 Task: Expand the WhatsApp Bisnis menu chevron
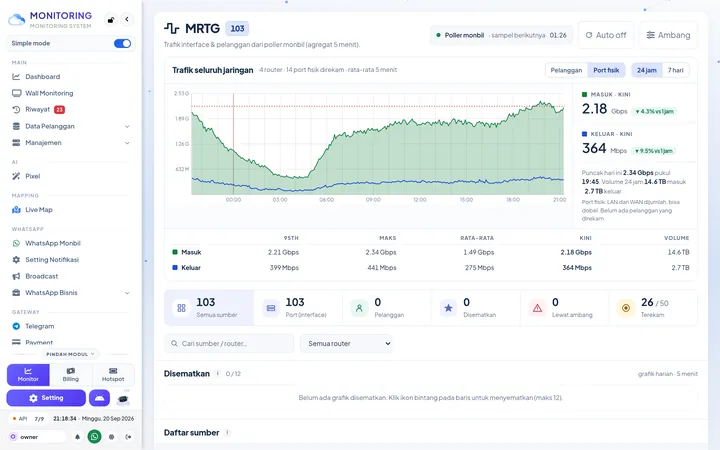click(127, 293)
